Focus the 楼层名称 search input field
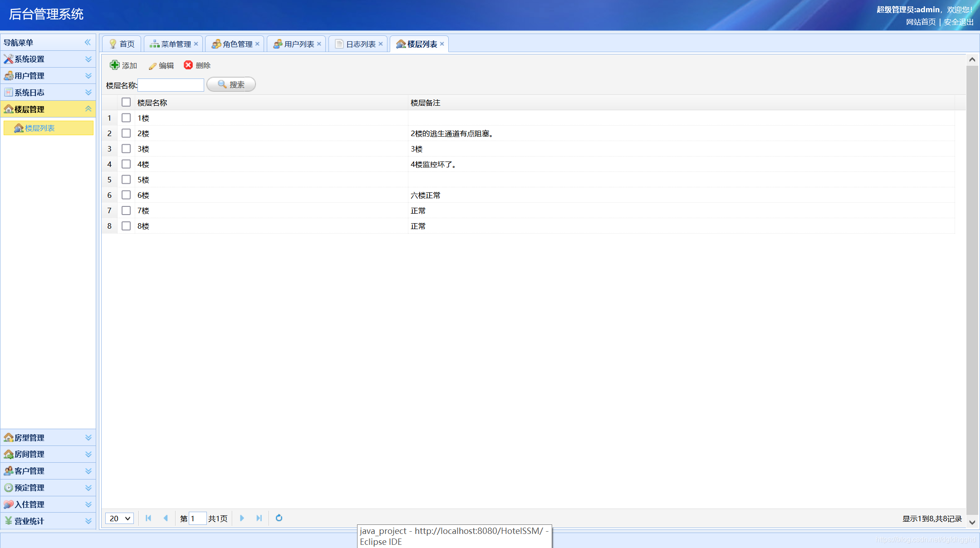 click(171, 85)
